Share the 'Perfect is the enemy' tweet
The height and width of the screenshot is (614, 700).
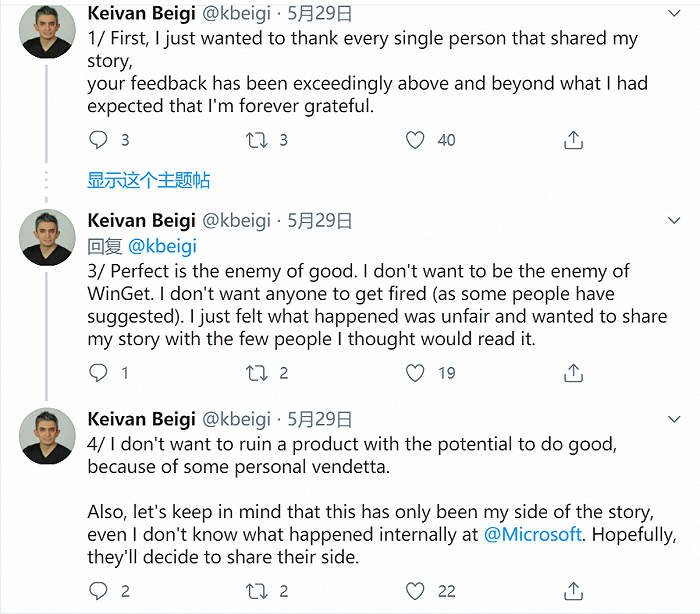[573, 373]
